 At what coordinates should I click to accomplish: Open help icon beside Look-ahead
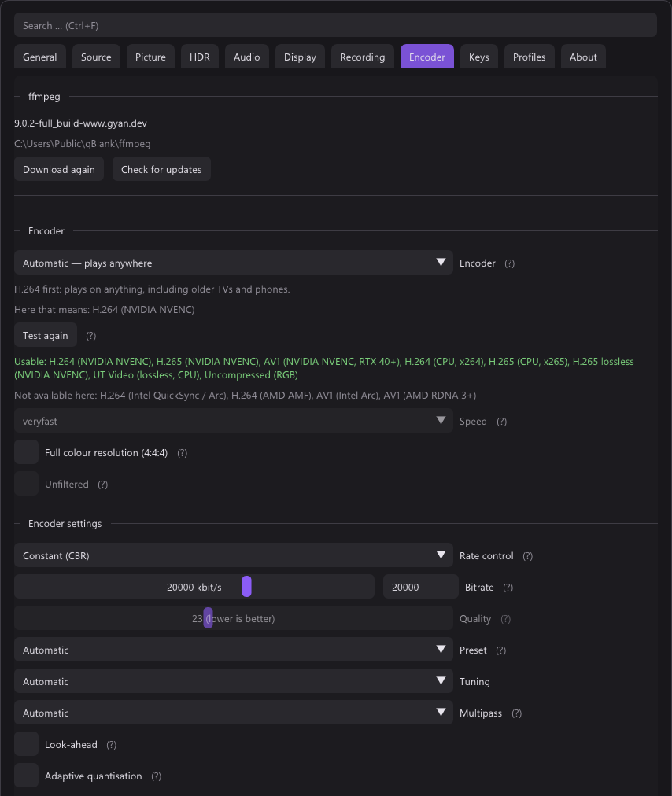[111, 745]
